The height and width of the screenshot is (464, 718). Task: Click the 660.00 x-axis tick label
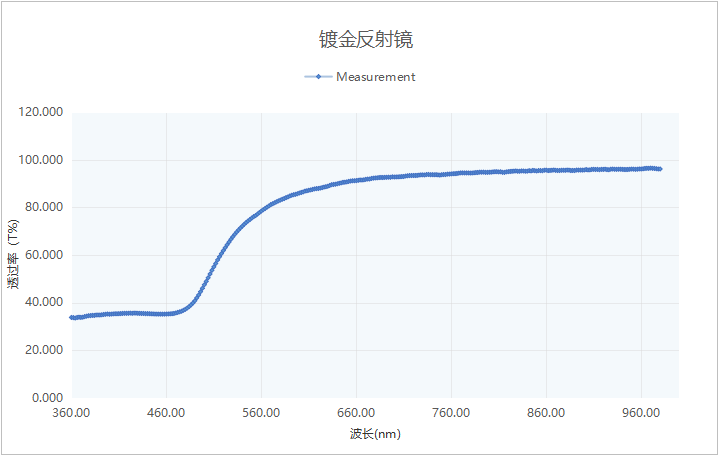pos(356,412)
